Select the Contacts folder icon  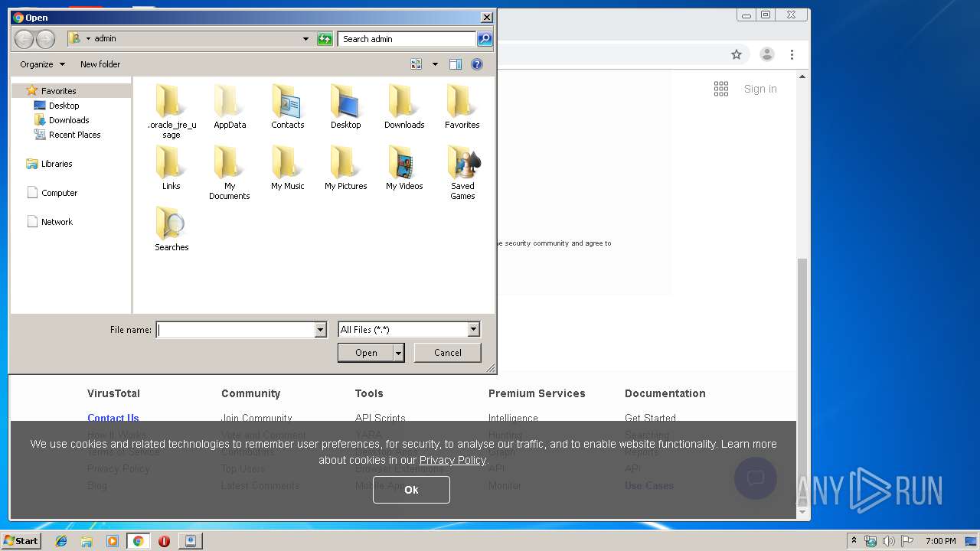[x=288, y=102]
